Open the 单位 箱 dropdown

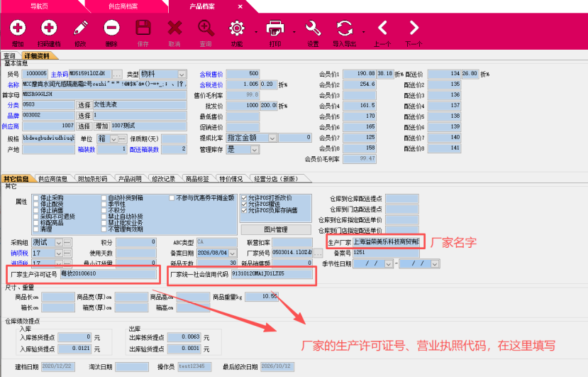click(x=113, y=139)
